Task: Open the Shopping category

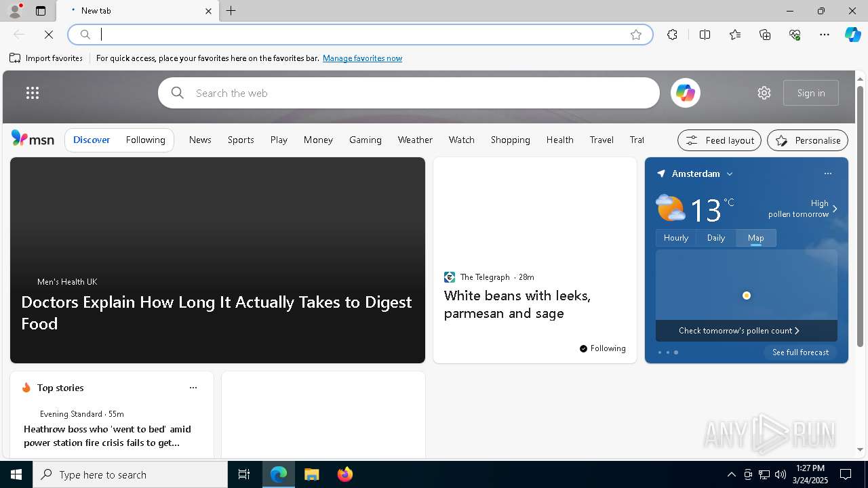Action: pos(510,140)
